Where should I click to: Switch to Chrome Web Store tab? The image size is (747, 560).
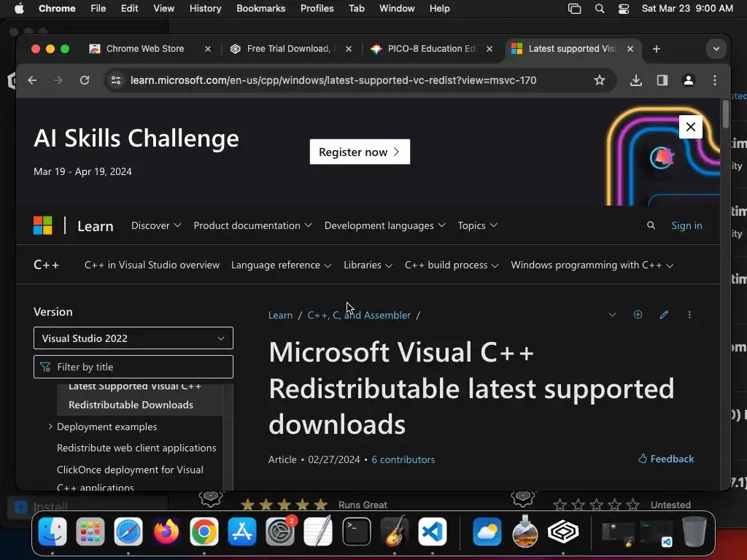point(145,49)
